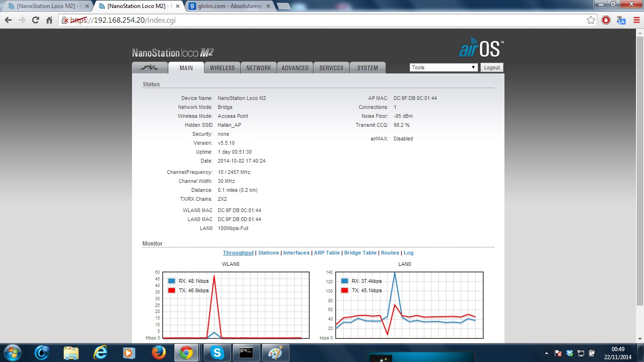
Task: Open the Windows Start menu
Action: click(x=12, y=353)
